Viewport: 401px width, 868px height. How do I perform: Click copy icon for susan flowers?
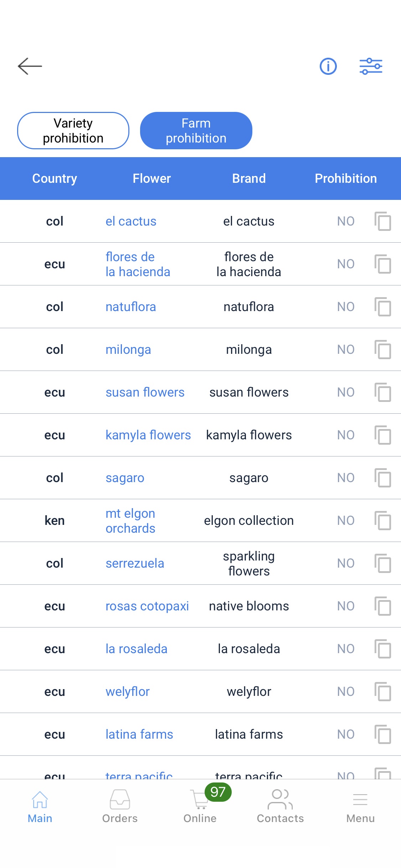pos(383,392)
